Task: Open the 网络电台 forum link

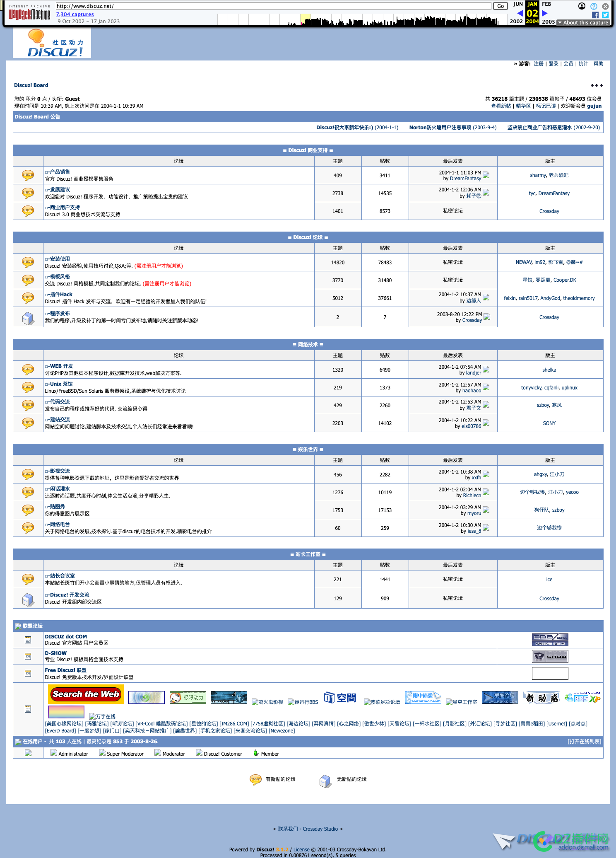Action: [x=60, y=524]
